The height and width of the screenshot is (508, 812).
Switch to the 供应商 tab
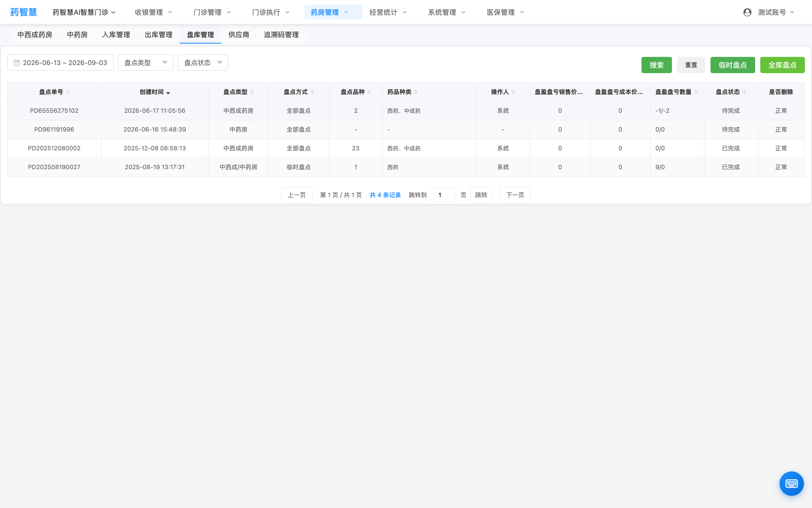coord(239,35)
